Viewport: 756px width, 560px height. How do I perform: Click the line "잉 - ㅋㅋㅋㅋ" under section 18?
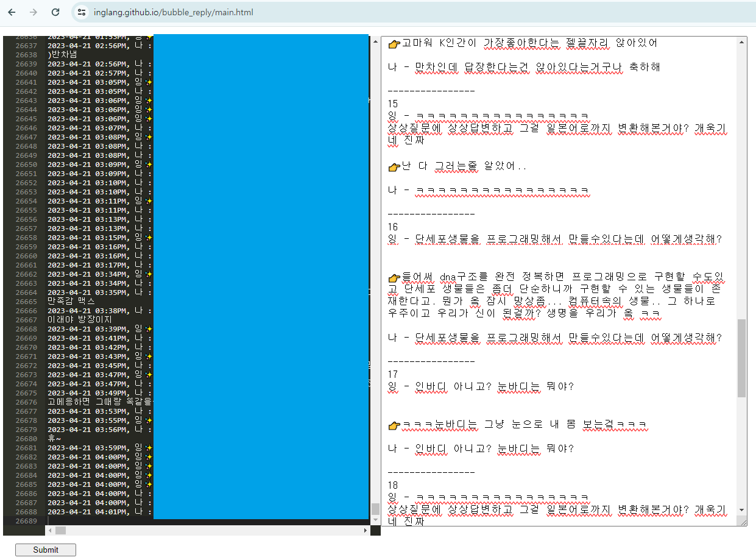point(488,497)
